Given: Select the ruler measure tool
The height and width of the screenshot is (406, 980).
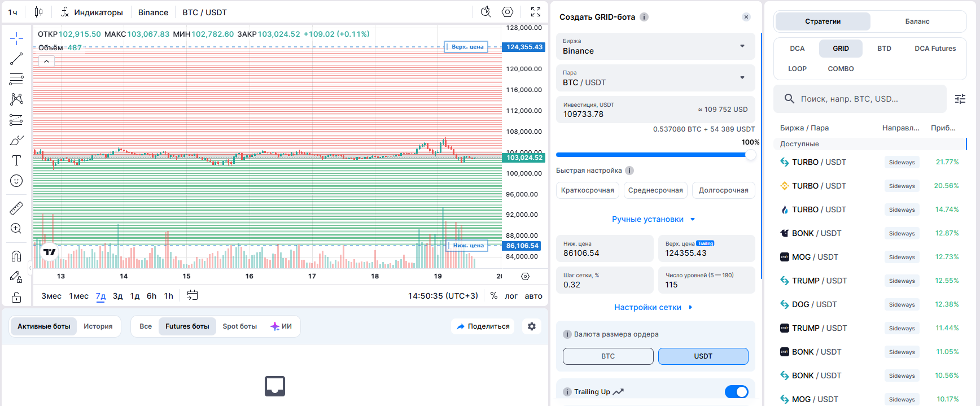Looking at the screenshot, I should 16,208.
